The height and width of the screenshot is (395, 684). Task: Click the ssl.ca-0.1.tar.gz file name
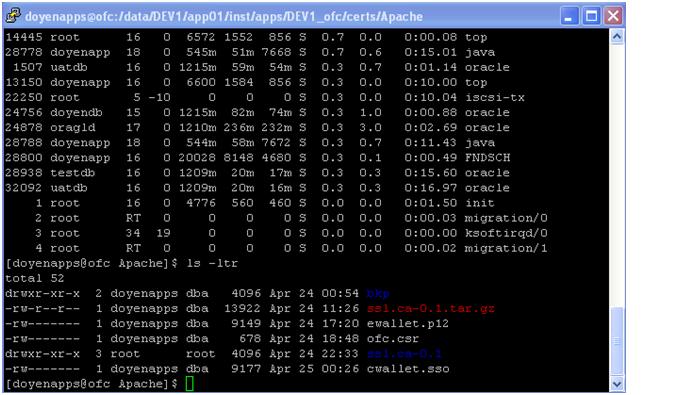point(431,309)
